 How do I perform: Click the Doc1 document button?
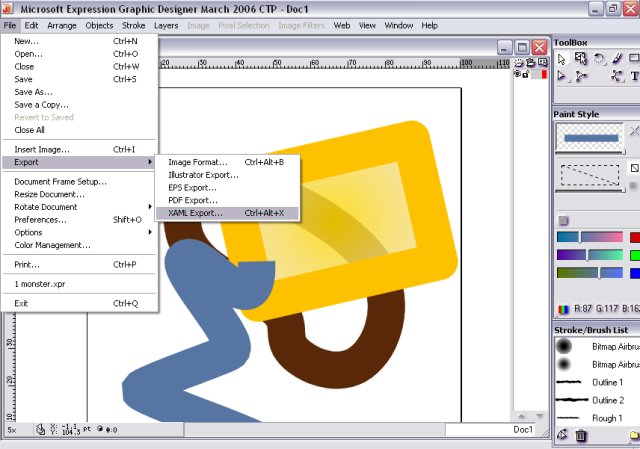(523, 430)
